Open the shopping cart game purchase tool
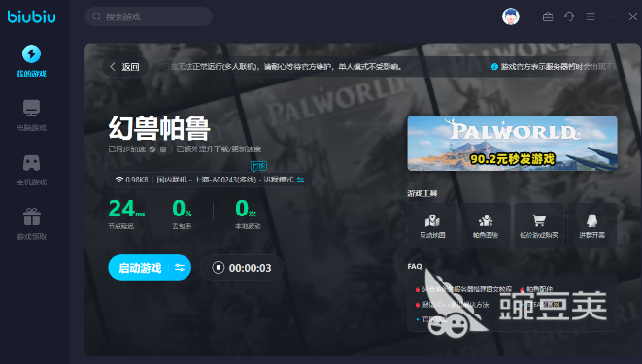Image resolution: width=642 pixels, height=364 pixels. tap(539, 225)
